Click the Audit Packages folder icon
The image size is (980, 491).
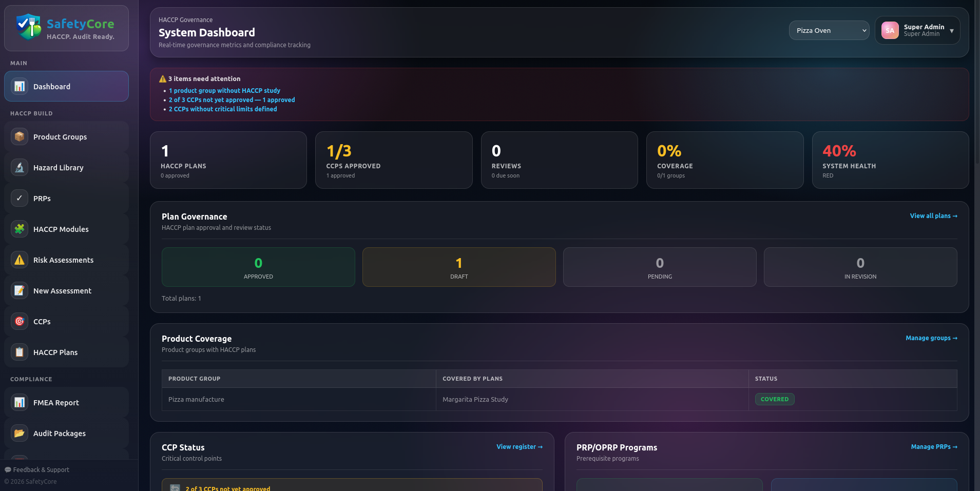20,433
